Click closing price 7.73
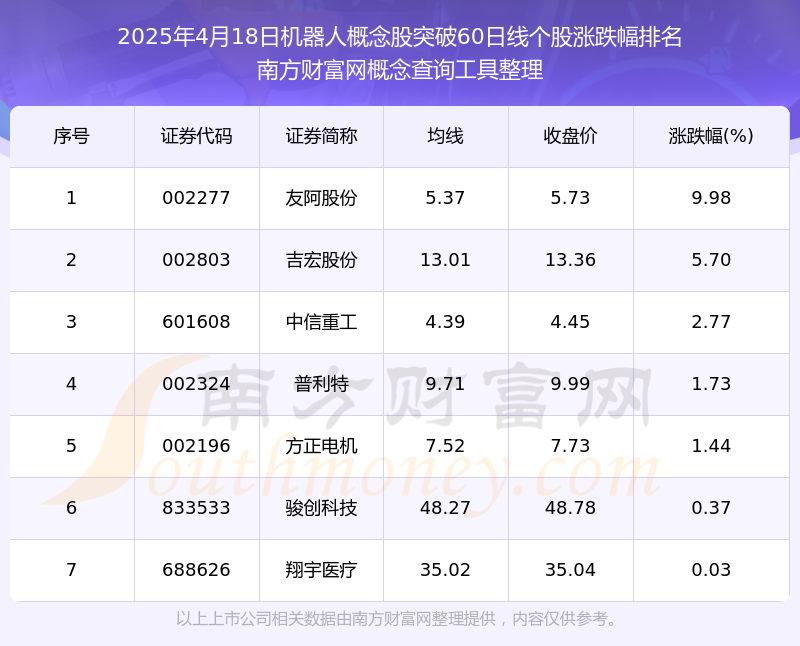This screenshot has height=646, width=800. (570, 446)
